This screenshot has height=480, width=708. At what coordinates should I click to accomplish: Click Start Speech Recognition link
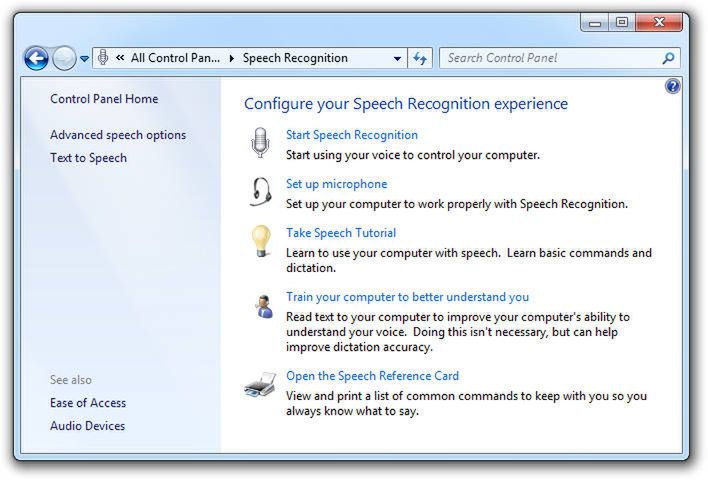(352, 135)
